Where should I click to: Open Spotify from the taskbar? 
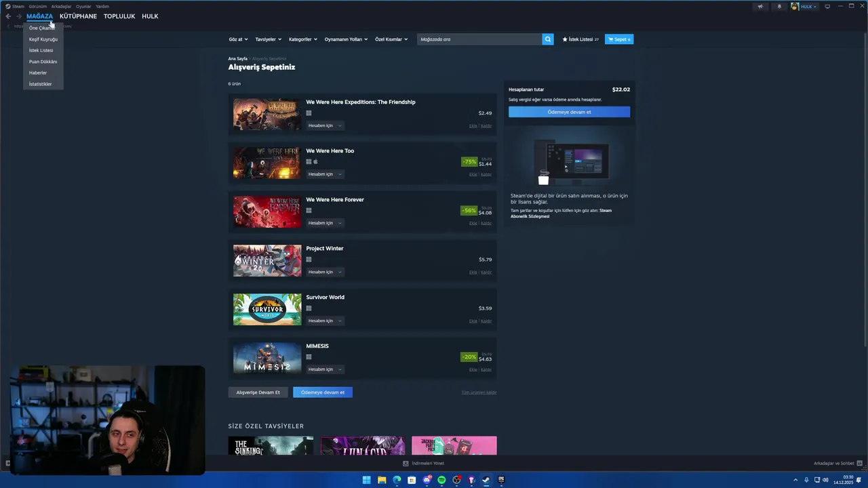point(441,480)
